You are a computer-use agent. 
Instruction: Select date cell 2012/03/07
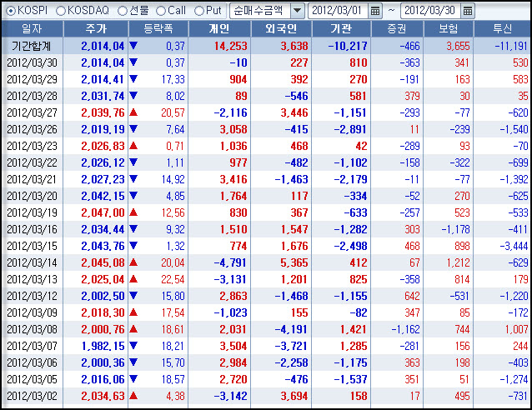tap(32, 346)
